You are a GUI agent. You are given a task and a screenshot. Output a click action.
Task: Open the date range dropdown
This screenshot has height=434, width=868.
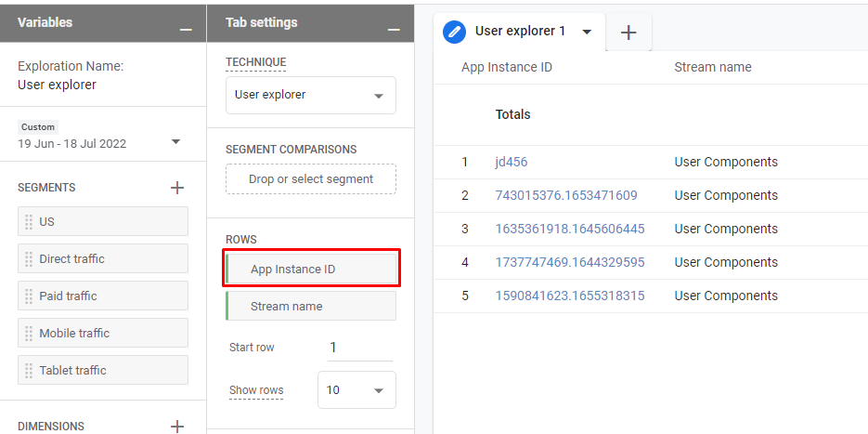[175, 142]
